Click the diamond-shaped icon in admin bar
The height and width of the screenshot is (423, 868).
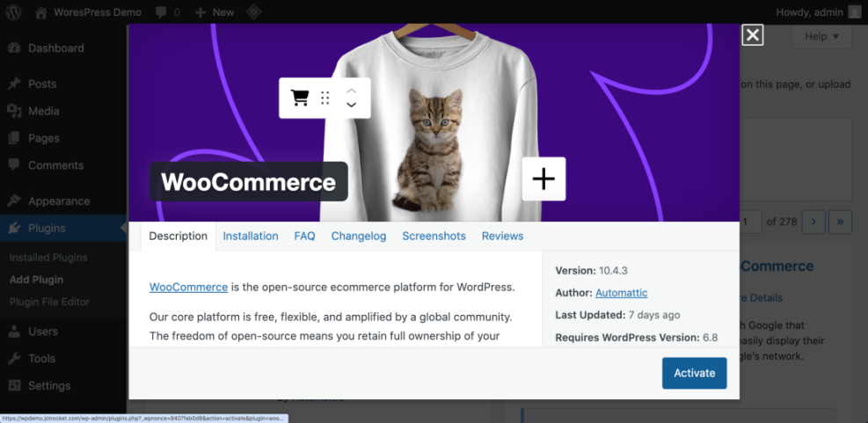[253, 11]
